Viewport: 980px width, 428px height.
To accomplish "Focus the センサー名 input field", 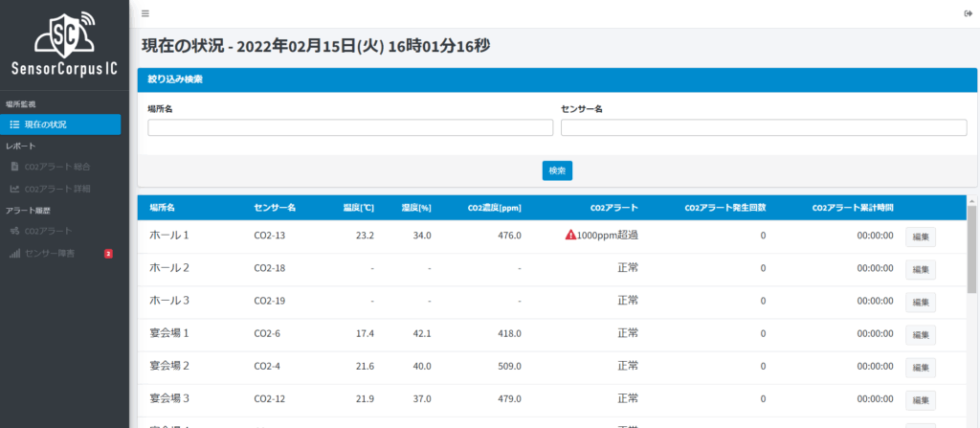I will pyautogui.click(x=763, y=127).
